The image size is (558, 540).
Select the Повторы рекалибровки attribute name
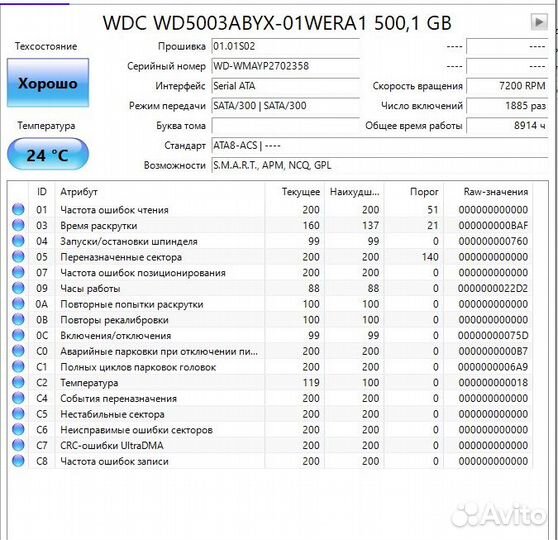(114, 320)
